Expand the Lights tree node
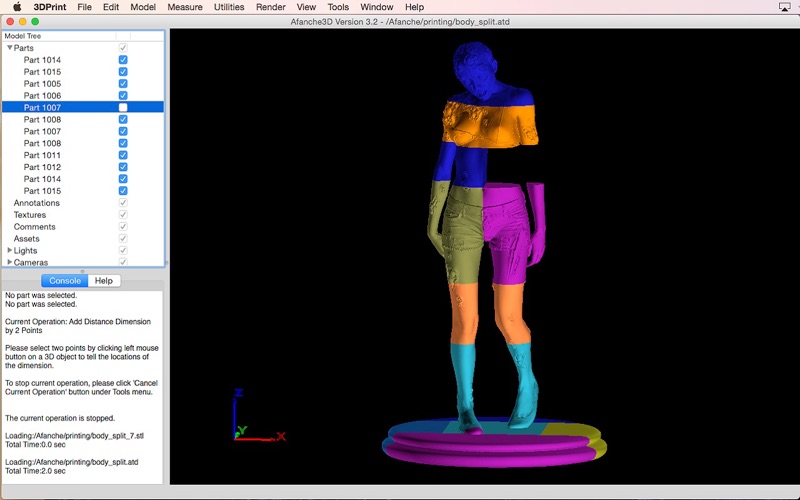The height and width of the screenshot is (500, 800). 9,250
